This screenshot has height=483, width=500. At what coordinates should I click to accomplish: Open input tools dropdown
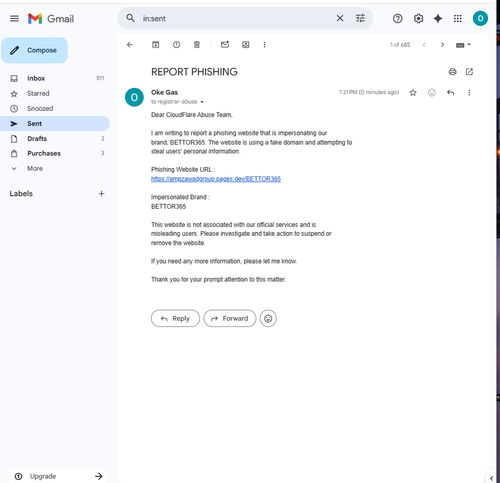(463, 45)
